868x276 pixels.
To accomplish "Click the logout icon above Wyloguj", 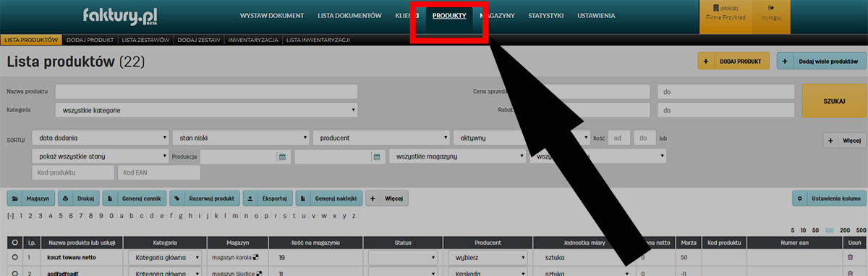I will tap(771, 8).
